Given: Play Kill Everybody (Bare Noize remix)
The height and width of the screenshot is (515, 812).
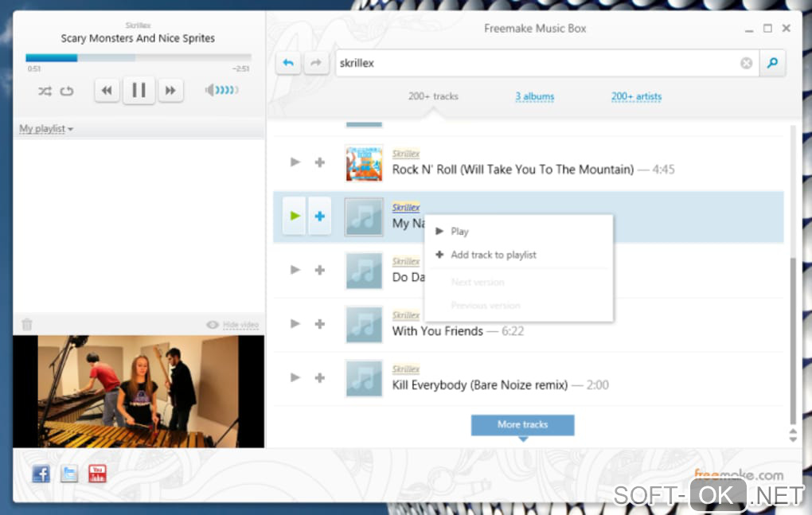Looking at the screenshot, I should [295, 377].
